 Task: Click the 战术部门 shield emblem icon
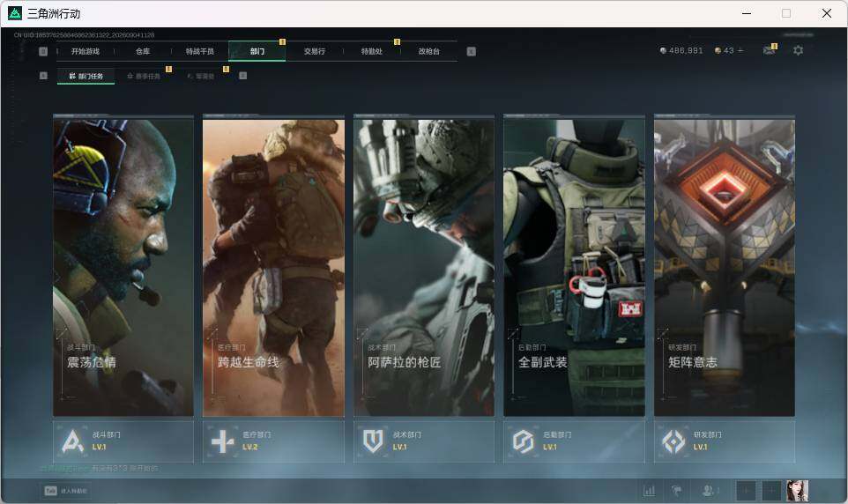[373, 441]
